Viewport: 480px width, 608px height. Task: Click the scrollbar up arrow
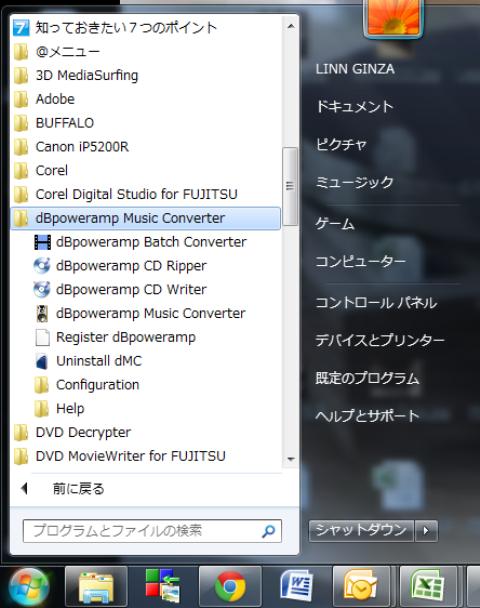[x=290, y=26]
